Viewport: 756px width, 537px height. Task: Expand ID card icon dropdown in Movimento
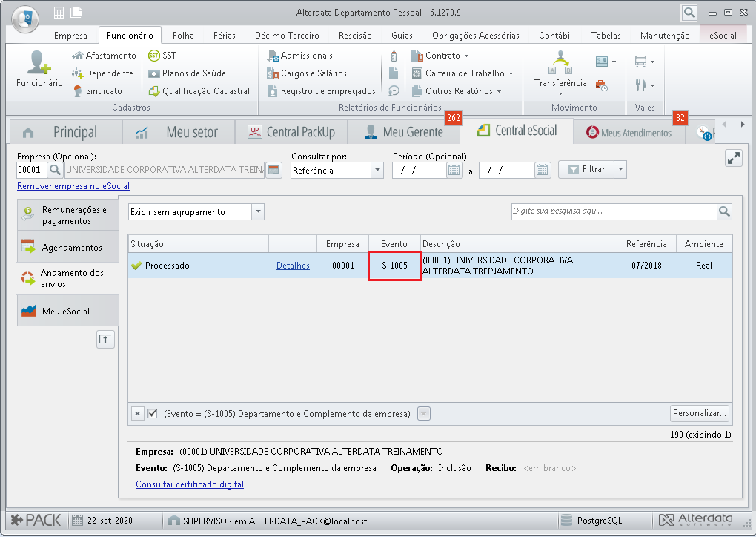(614, 62)
